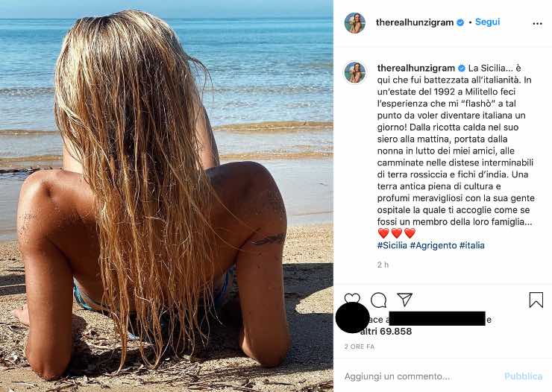Open therealhunzigram username in caption
Image resolution: width=552 pixels, height=392 pixels.
pos(415,69)
